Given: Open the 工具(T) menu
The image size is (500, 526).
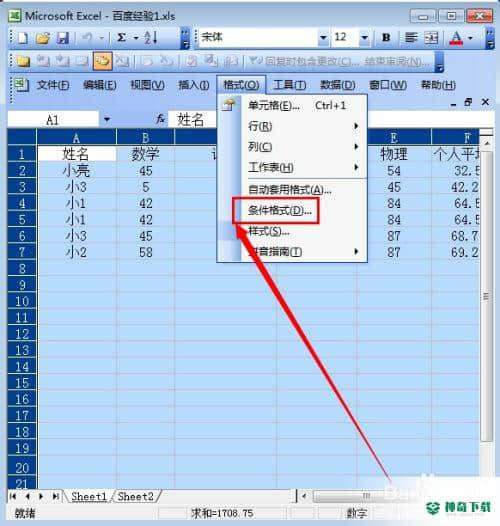Looking at the screenshot, I should point(290,85).
